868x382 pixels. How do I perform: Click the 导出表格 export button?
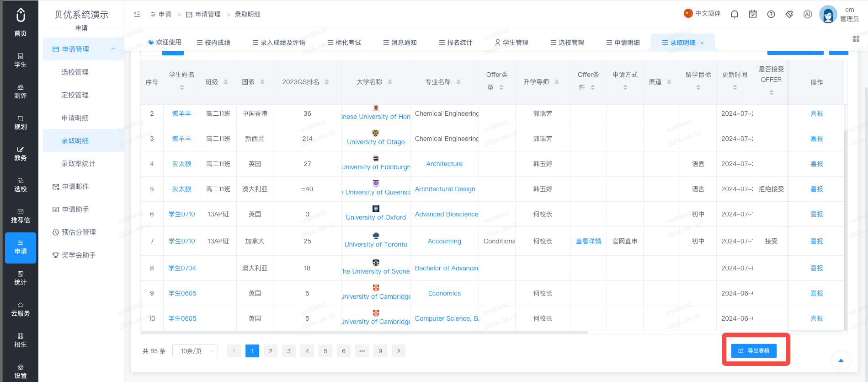pyautogui.click(x=754, y=351)
